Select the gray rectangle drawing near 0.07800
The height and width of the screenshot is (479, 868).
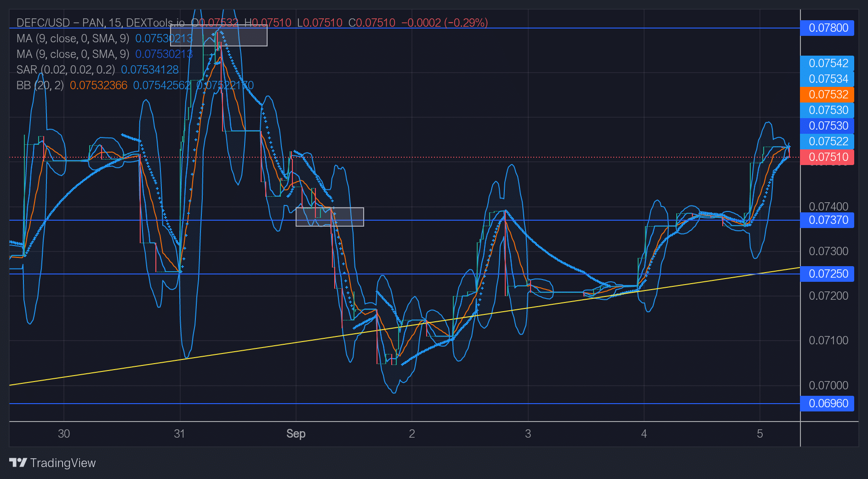point(218,35)
